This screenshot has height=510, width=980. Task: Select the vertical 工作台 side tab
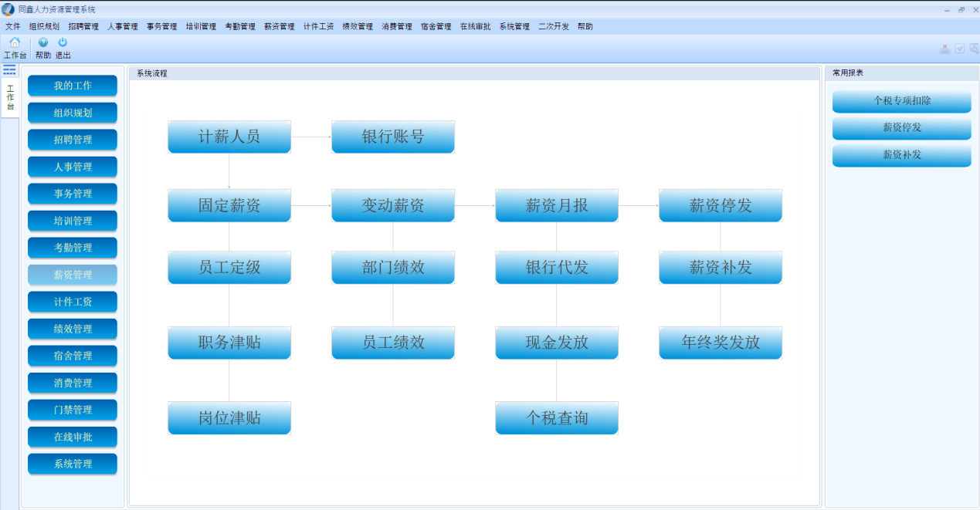(x=10, y=98)
